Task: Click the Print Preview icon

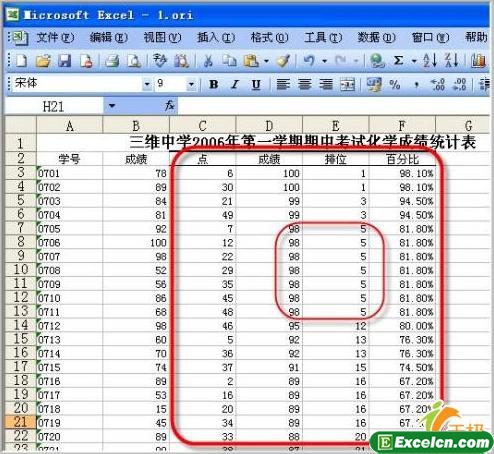Action: [x=134, y=61]
